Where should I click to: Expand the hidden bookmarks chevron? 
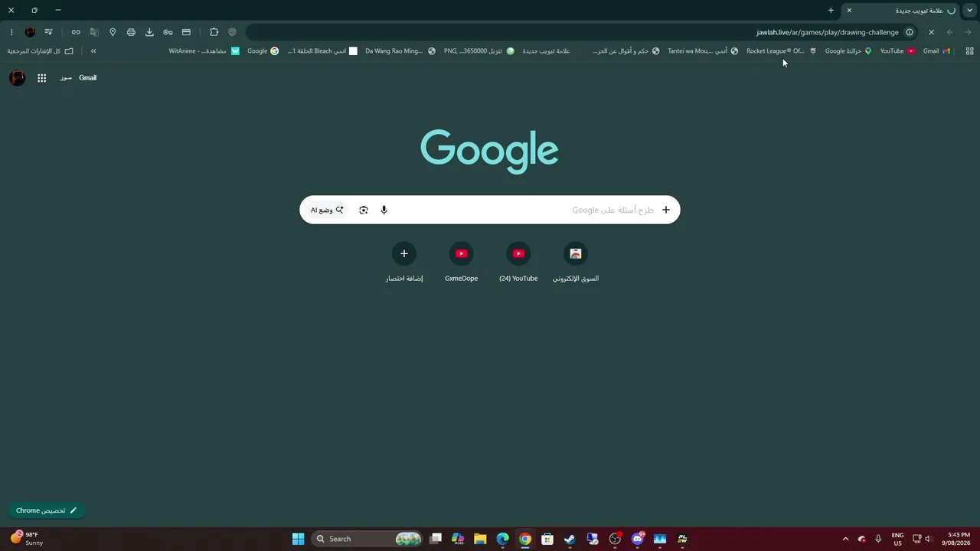(x=93, y=51)
